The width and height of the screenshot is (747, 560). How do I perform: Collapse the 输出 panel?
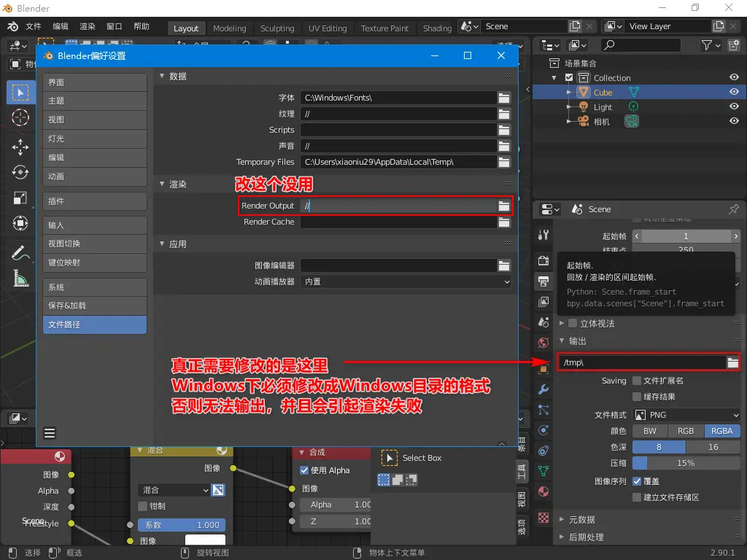pos(562,341)
